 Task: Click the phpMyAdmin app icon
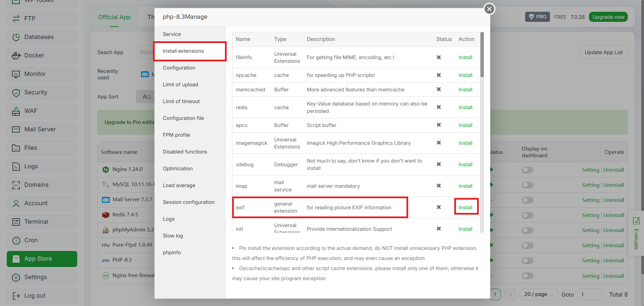click(x=106, y=230)
